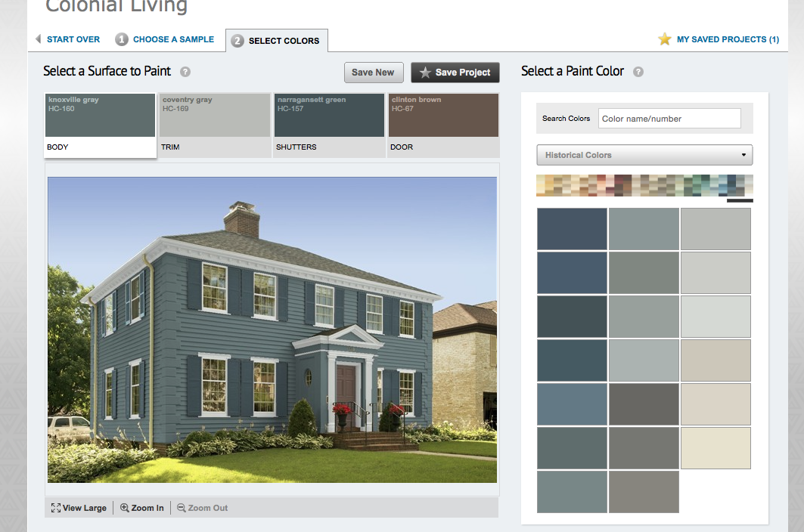Click the color name/number search field

(669, 119)
